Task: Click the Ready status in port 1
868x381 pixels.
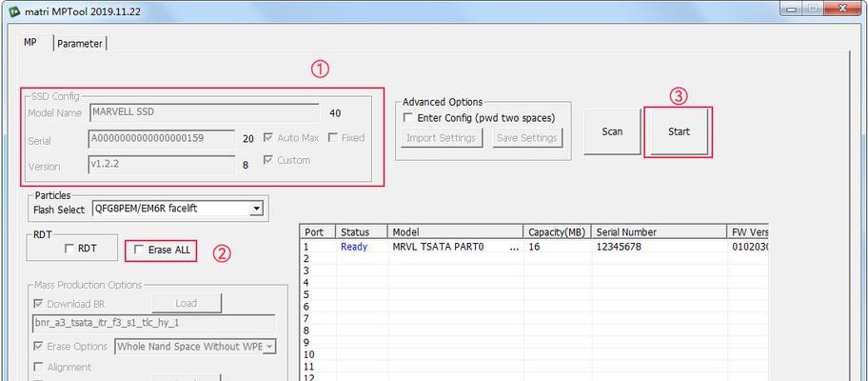Action: click(x=354, y=247)
